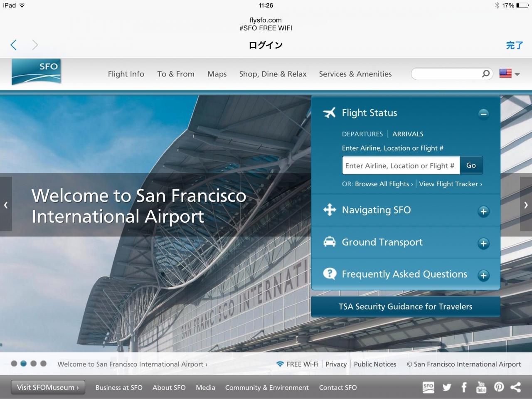Tap the Bluetooth icon in status bar
This screenshot has width=532, height=399.
tap(497, 5)
